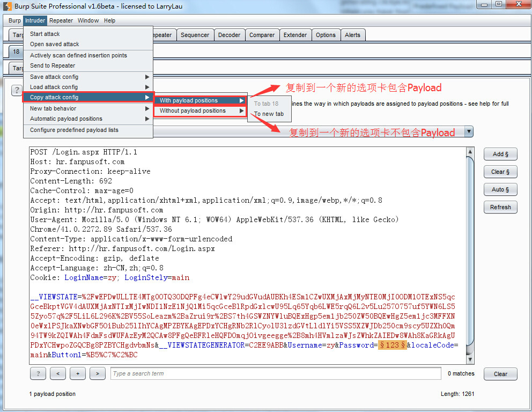Open the Repeater menu
Viewport: 532px width, 412px height.
(61, 20)
